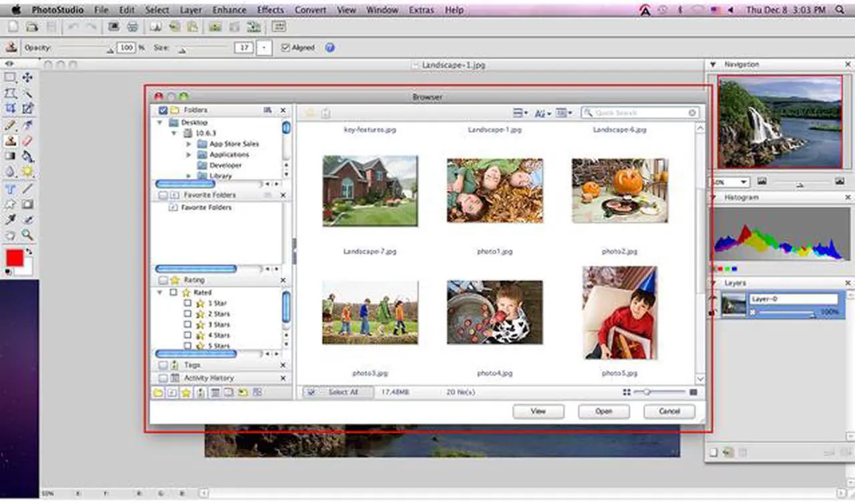Open the Enhance menu
This screenshot has height=504, width=855.
point(229,10)
